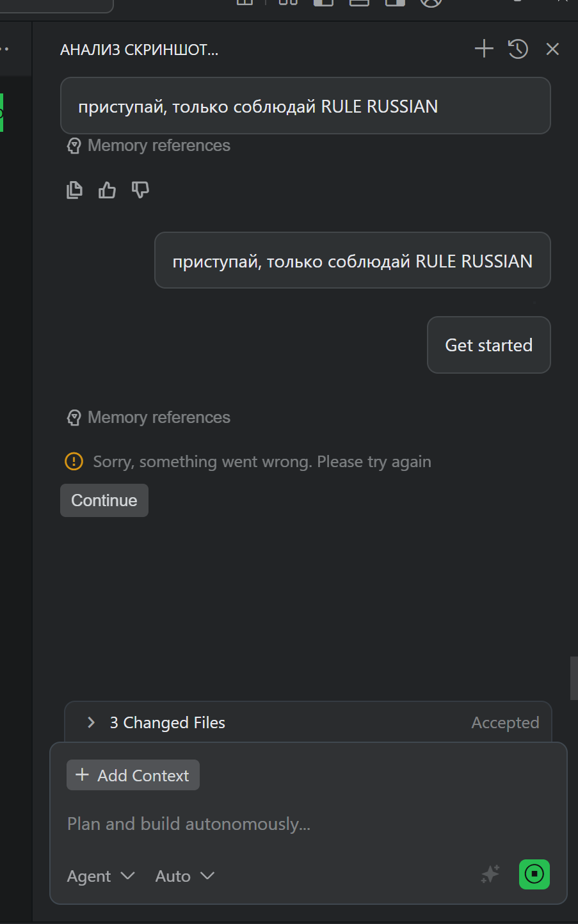This screenshot has width=578, height=924.
Task: Stop generation with the green stop button
Action: [534, 874]
